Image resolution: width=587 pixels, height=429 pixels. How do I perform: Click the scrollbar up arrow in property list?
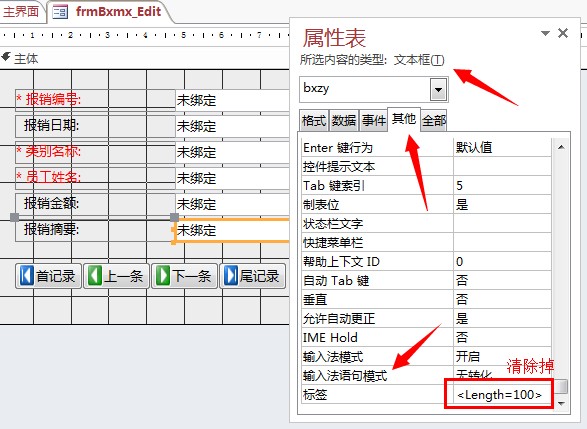[x=561, y=147]
